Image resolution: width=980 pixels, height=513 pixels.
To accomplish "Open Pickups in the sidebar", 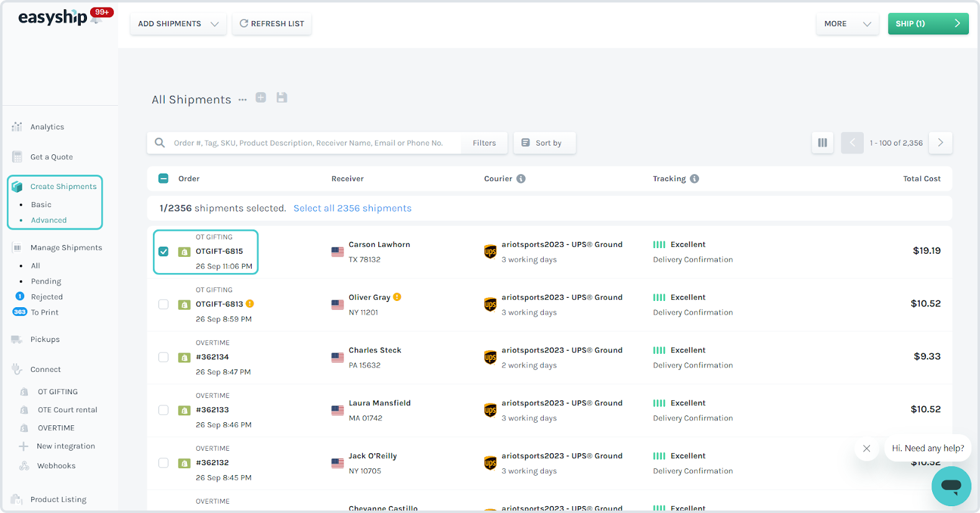I will tap(45, 340).
